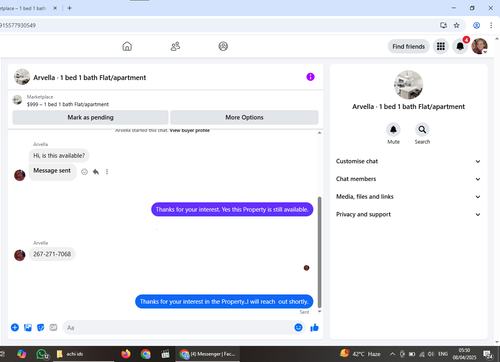Open View buyer profile link
500x362 pixels.
click(190, 130)
